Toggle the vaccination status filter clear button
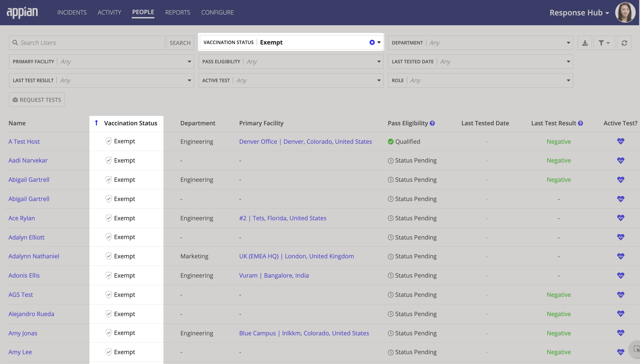This screenshot has height=364, width=640. point(372,42)
